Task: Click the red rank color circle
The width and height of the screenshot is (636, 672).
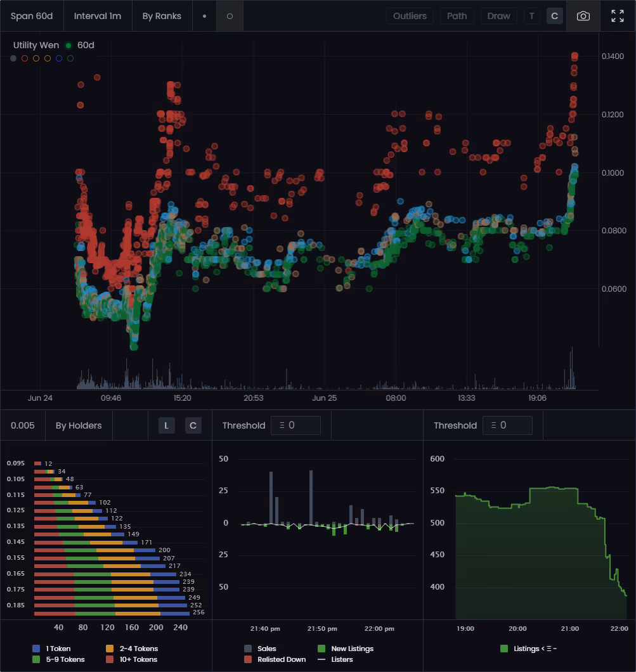Action: tap(25, 58)
